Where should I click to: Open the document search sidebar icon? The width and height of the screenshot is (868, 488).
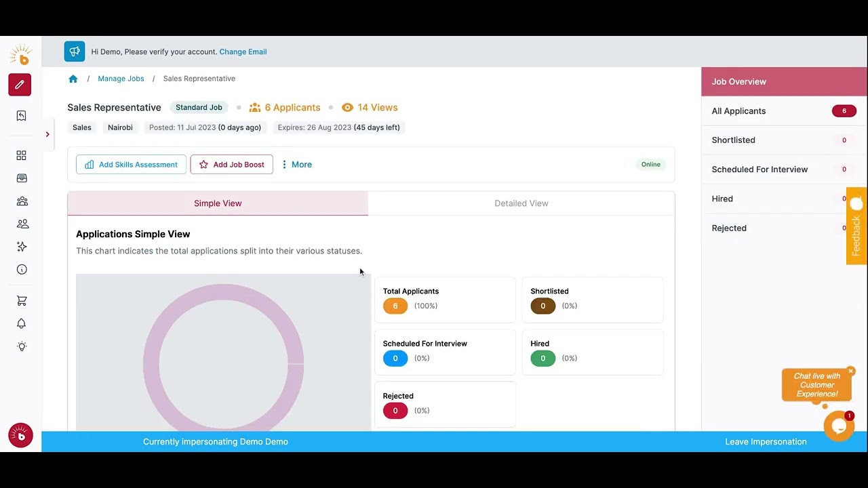tap(21, 116)
